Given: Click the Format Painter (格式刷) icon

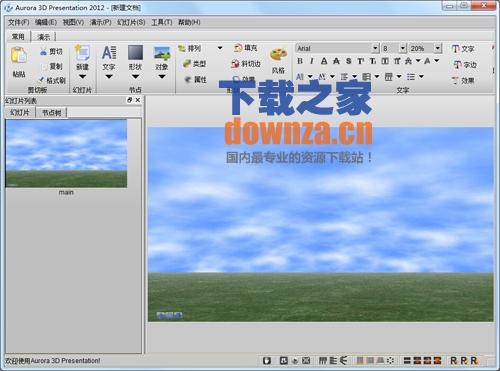Looking at the screenshot, I should (42, 80).
